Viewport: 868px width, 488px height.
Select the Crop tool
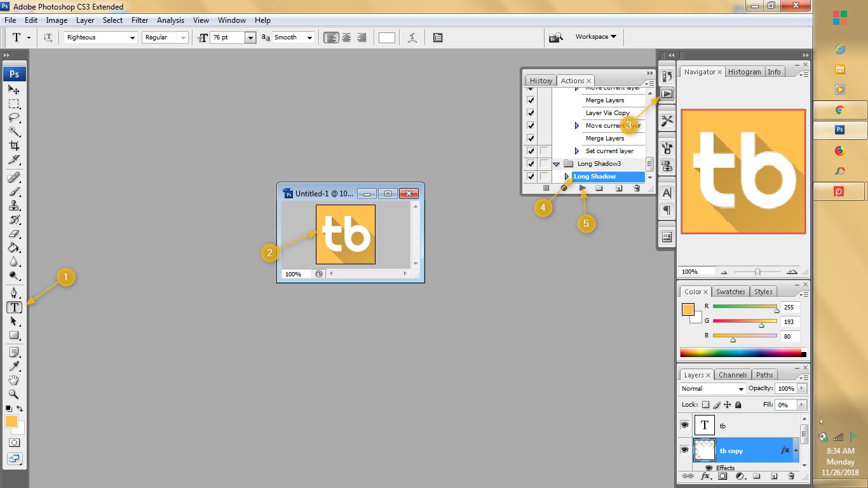(14, 146)
